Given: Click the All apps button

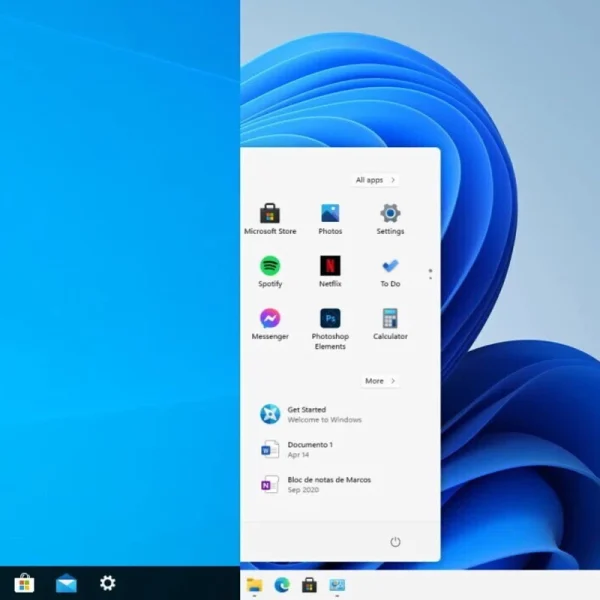Looking at the screenshot, I should click(x=375, y=180).
